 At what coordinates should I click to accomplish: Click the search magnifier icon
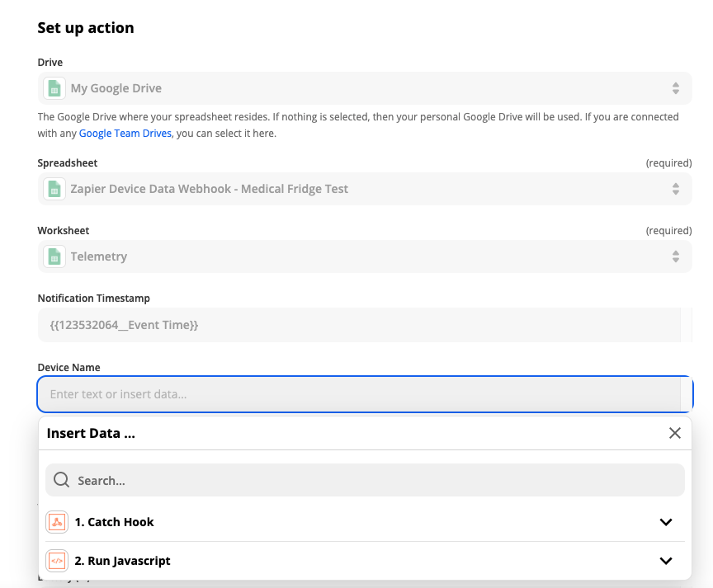[61, 480]
